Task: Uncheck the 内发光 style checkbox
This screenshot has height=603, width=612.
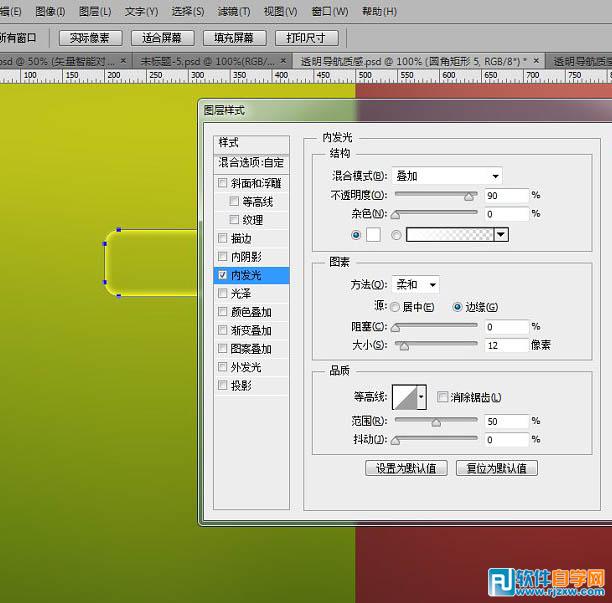Action: 222,275
